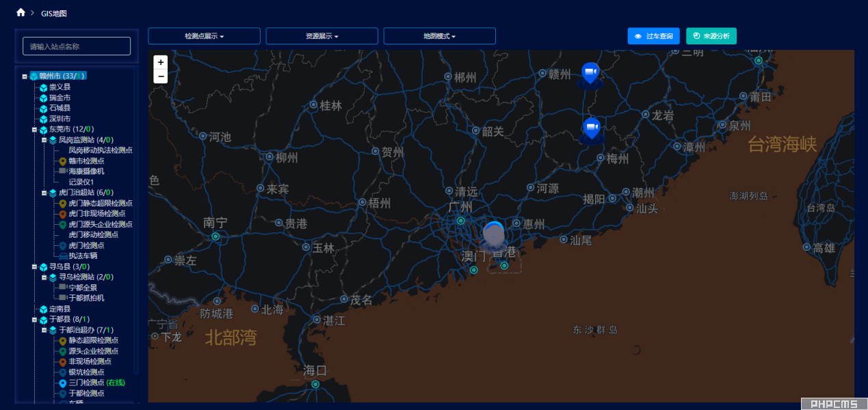Click the map marker near 梅州
The image size is (868, 410).
(x=591, y=126)
